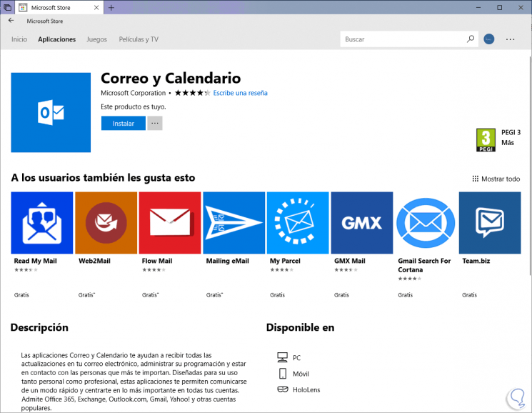This screenshot has width=532, height=413.
Task: Click the Mailing eMail title text
Action: pyautogui.click(x=227, y=261)
